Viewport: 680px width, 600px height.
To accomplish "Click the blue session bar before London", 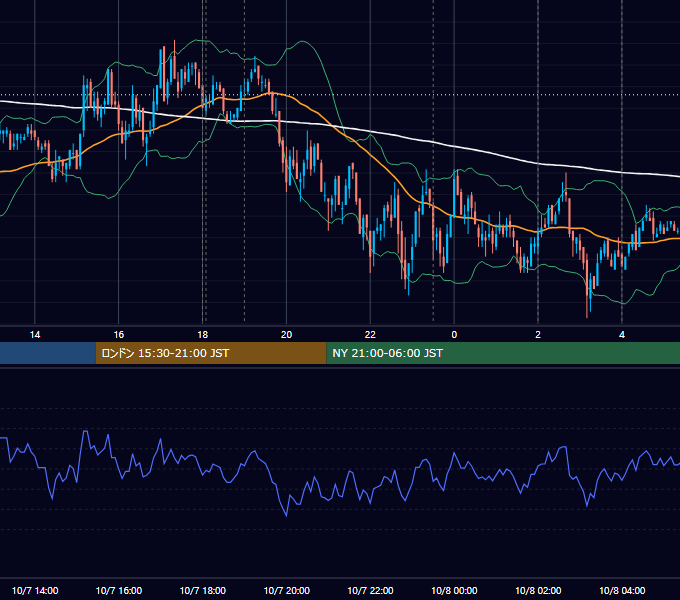I will click(x=48, y=353).
